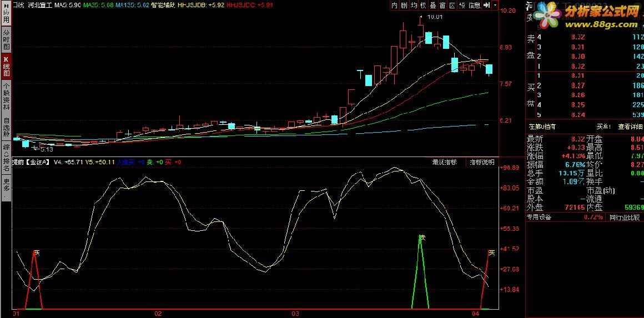Click the yellow HHJSJDB indicator label

[201, 6]
